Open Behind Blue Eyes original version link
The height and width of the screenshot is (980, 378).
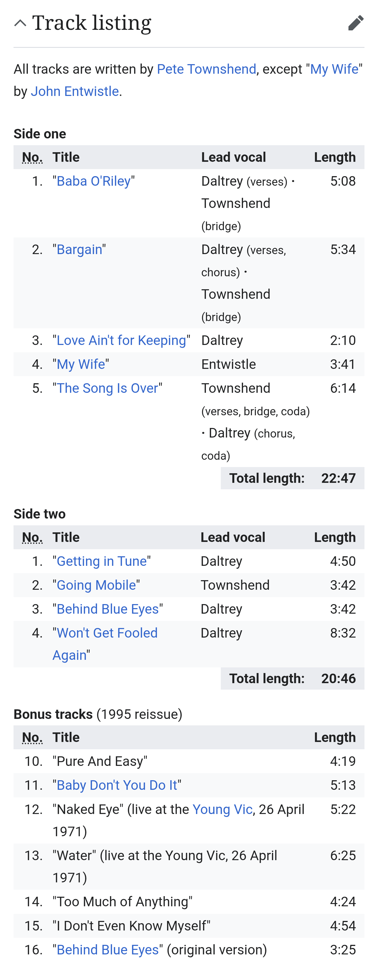108,950
